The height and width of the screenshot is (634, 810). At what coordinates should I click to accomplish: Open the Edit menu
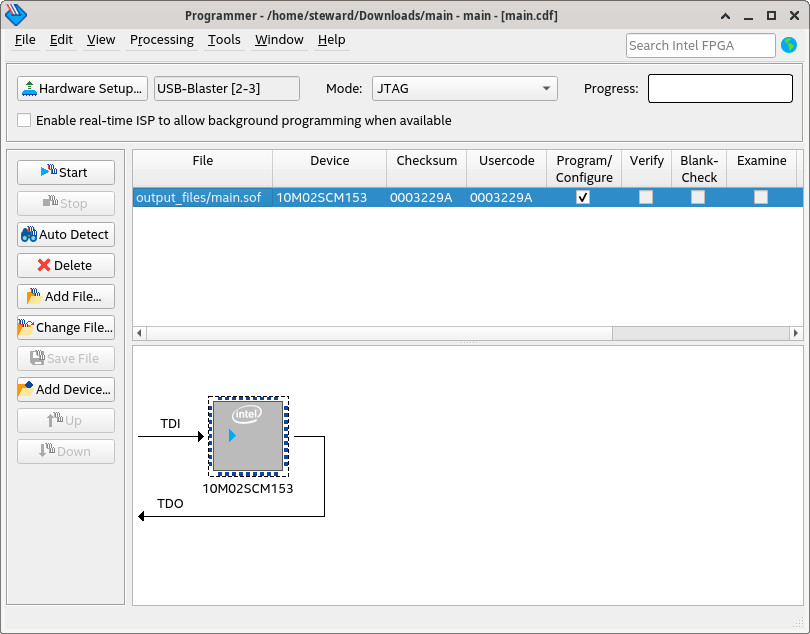pyautogui.click(x=61, y=40)
